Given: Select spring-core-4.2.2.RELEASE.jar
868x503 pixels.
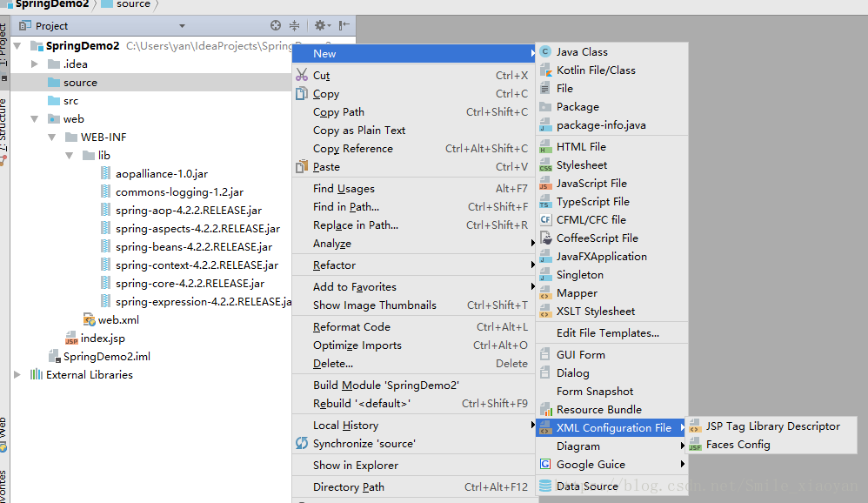Looking at the screenshot, I should [x=190, y=283].
